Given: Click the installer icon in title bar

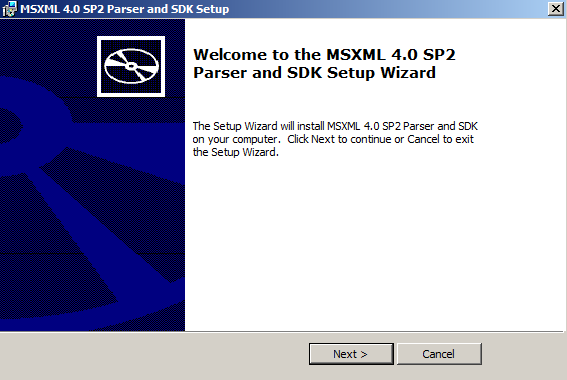Looking at the screenshot, I should (x=9, y=9).
